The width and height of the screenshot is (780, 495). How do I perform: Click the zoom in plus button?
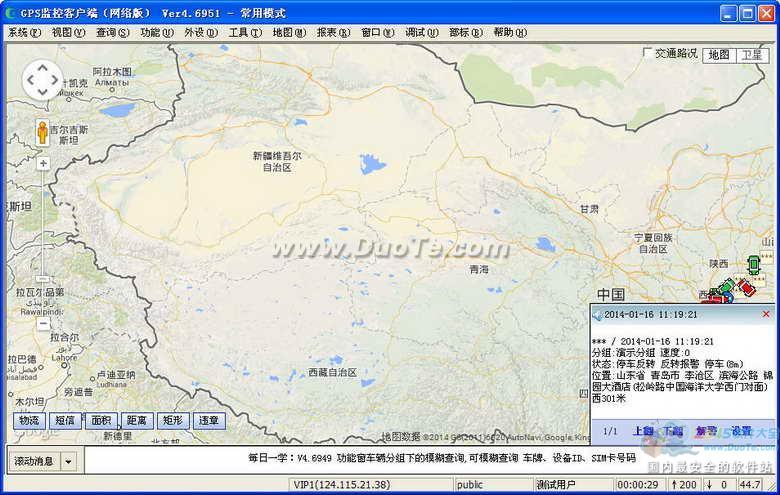(43, 162)
